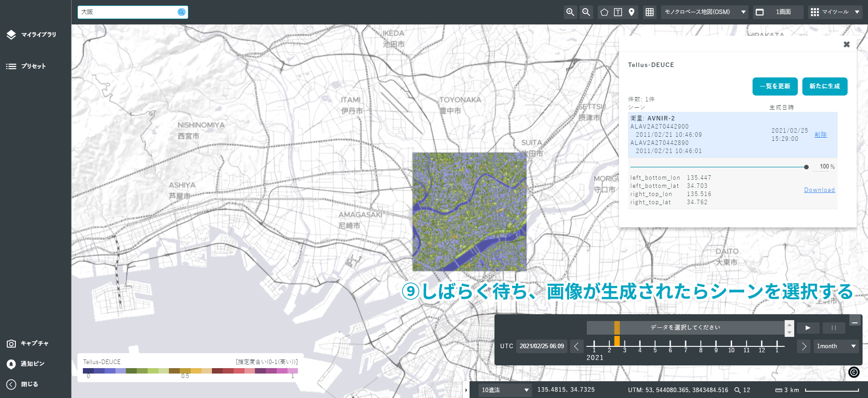Click the search magnifier icon in the search box

182,12
